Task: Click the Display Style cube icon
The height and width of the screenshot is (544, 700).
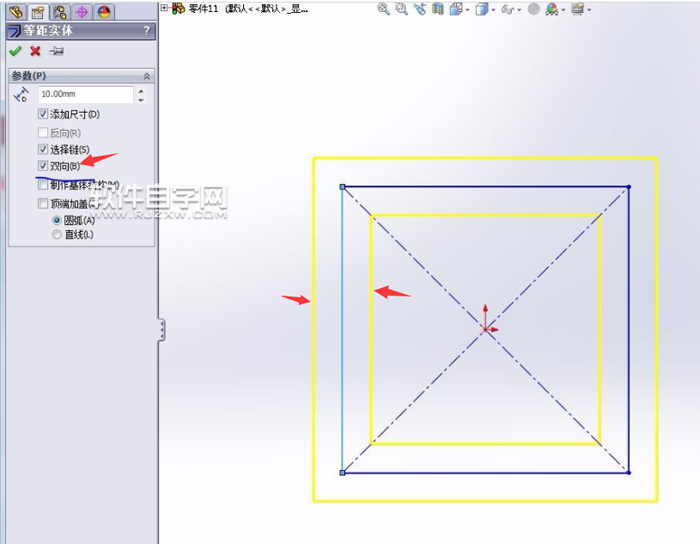Action: tap(481, 9)
